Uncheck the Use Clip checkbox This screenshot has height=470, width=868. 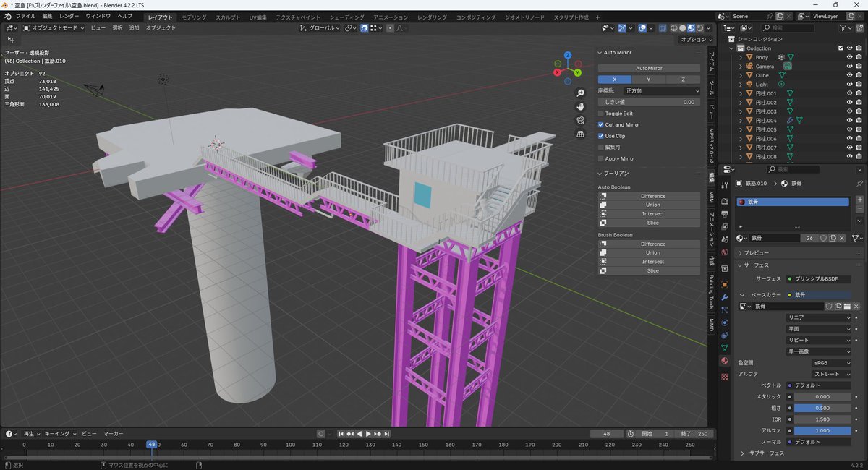[x=601, y=136]
